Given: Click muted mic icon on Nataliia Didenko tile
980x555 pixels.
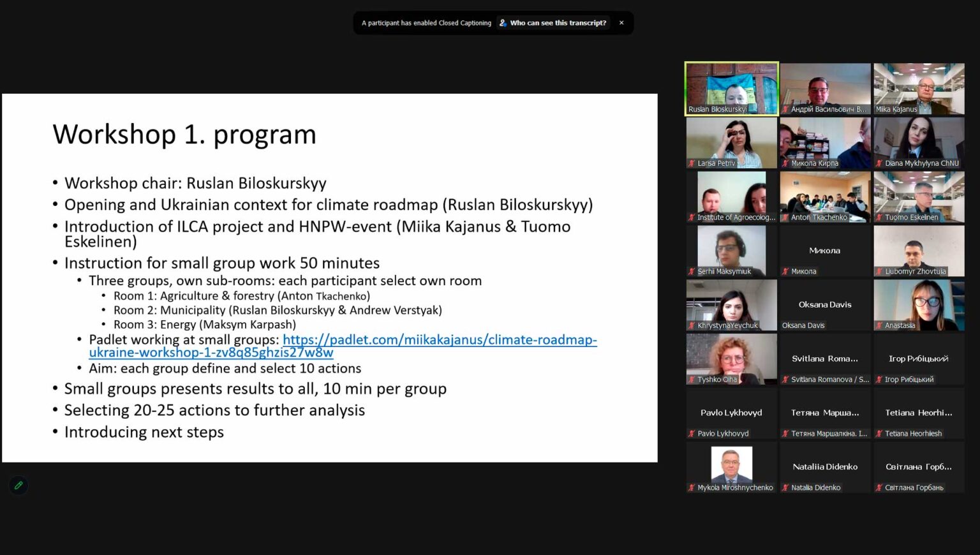Looking at the screenshot, I should click(785, 488).
